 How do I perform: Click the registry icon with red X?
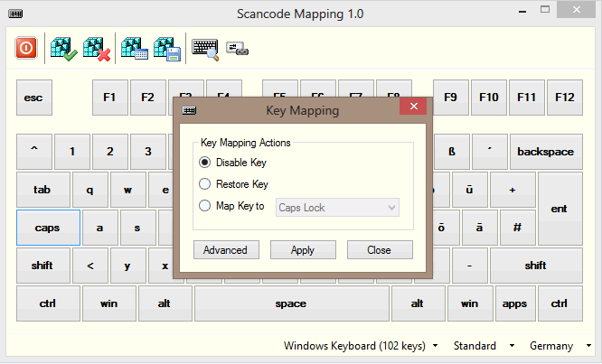click(97, 49)
